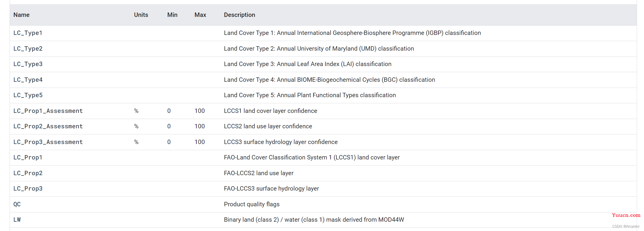Select the LC_Type3 band name

[x=28, y=64]
